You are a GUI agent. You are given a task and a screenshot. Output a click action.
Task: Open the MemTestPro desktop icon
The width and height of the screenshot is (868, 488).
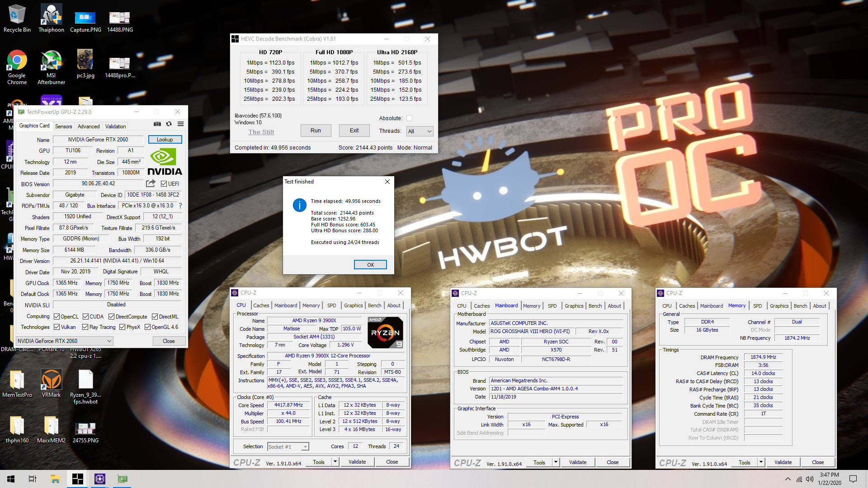(17, 383)
